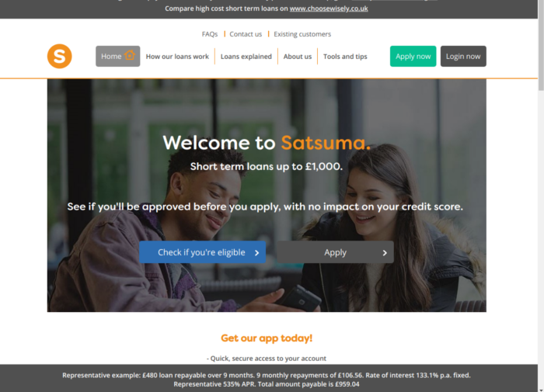The image size is (544, 392).
Task: Click the Get our app today heading
Action: coord(267,338)
